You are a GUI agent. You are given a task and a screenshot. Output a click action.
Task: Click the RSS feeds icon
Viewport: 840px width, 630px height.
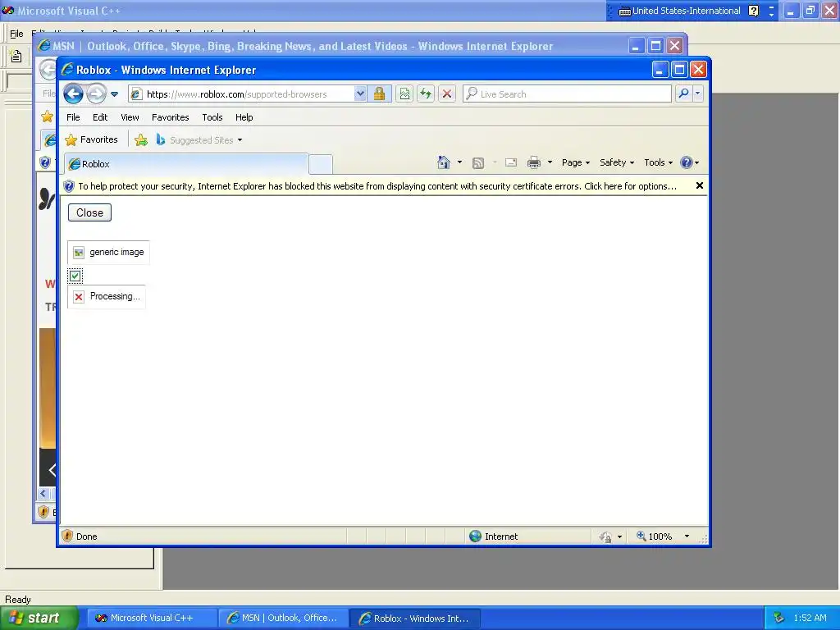click(478, 163)
